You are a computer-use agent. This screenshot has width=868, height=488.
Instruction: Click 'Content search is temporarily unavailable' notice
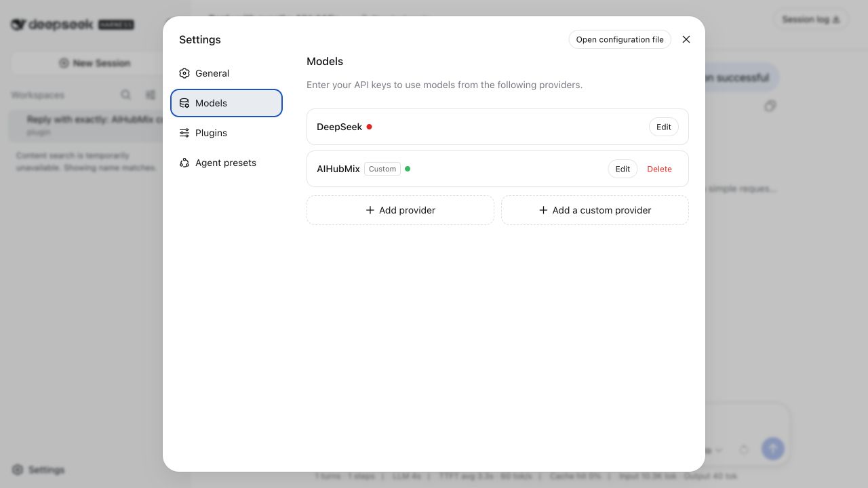86,161
